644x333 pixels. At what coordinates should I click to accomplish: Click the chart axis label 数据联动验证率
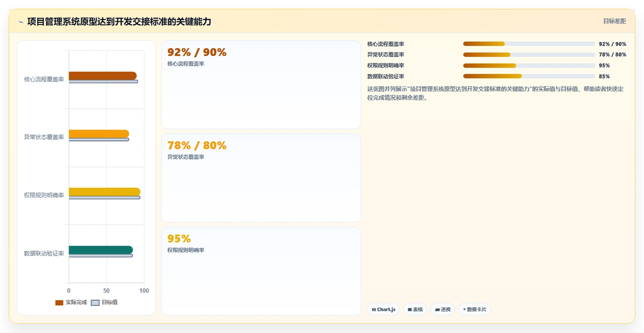44,253
